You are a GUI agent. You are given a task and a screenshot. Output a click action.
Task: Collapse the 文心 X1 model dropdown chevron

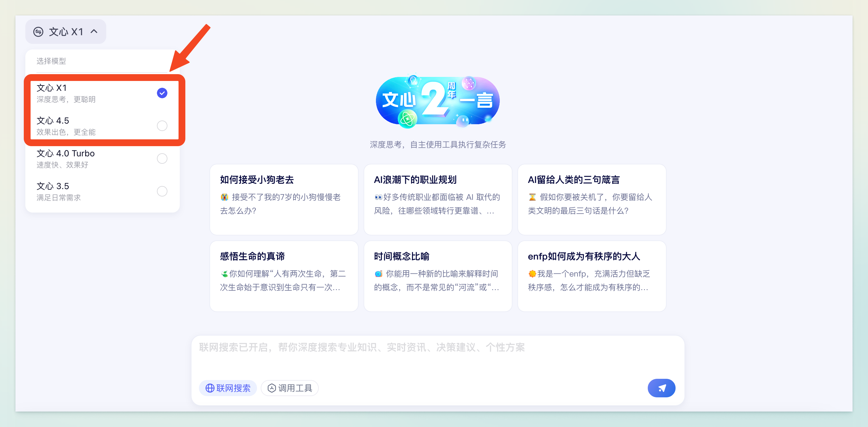pyautogui.click(x=94, y=31)
